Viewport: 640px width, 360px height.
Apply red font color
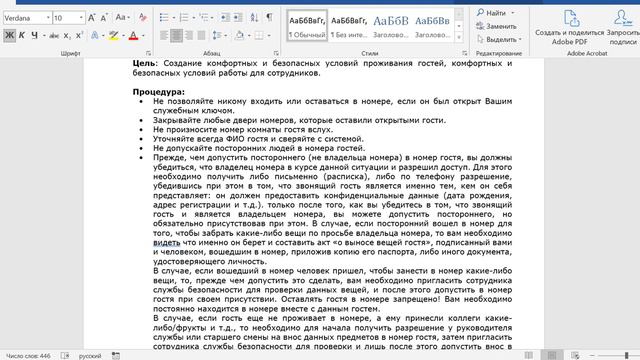(x=133, y=36)
